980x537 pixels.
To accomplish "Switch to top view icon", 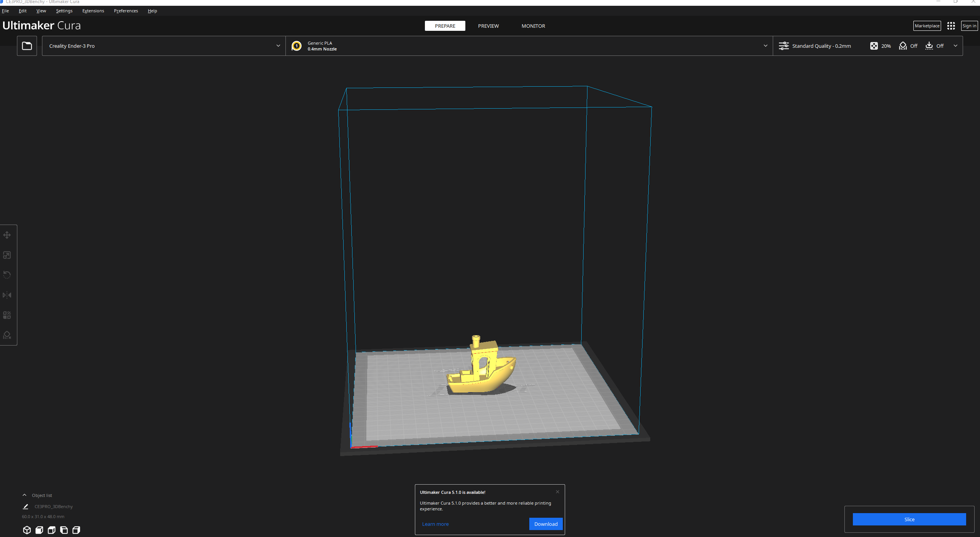I will [x=52, y=530].
